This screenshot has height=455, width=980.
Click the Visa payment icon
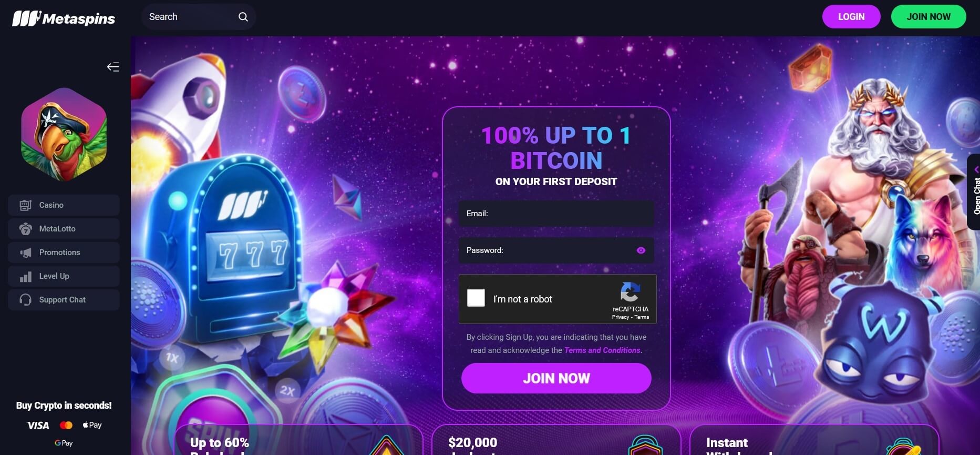point(38,426)
